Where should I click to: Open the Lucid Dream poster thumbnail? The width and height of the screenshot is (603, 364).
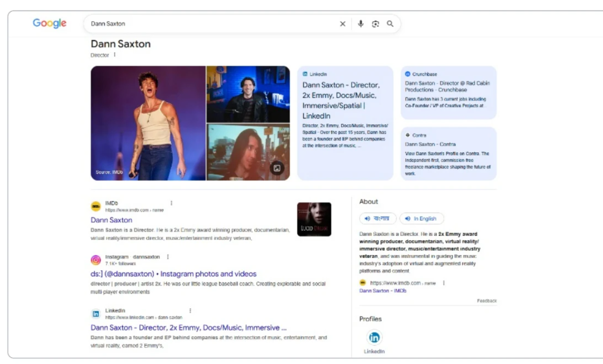click(314, 219)
